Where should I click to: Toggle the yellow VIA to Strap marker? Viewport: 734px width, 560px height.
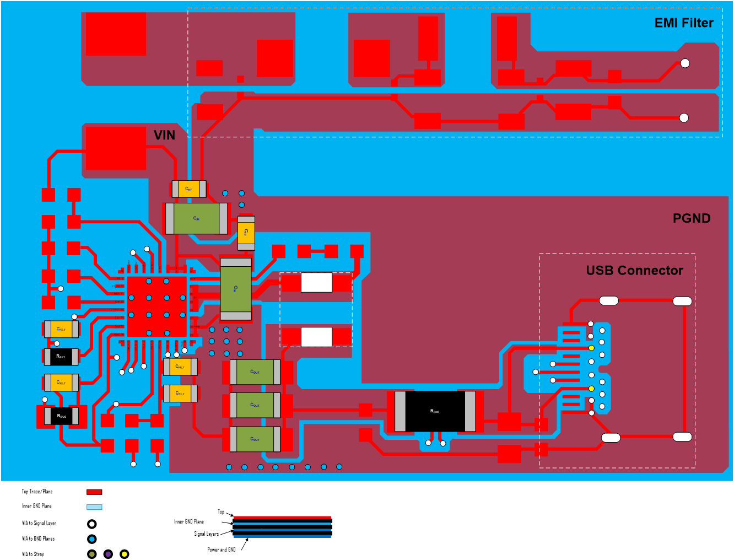(124, 554)
